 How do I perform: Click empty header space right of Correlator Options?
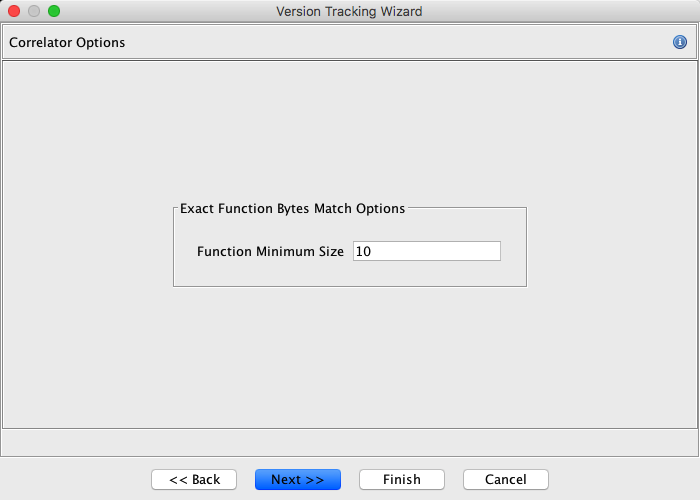click(x=400, y=43)
